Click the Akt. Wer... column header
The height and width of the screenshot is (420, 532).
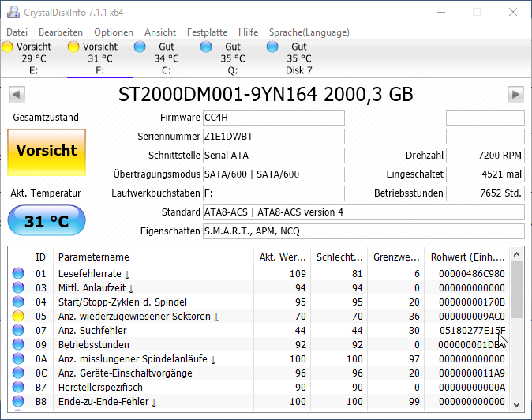point(283,257)
